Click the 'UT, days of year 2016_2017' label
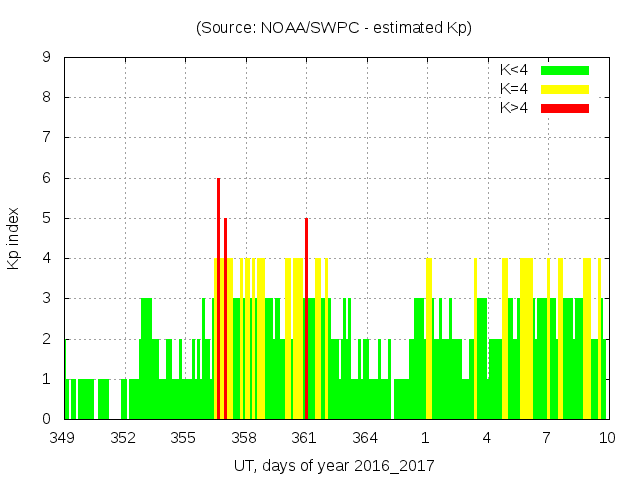The width and height of the screenshot is (640, 480). (334, 466)
